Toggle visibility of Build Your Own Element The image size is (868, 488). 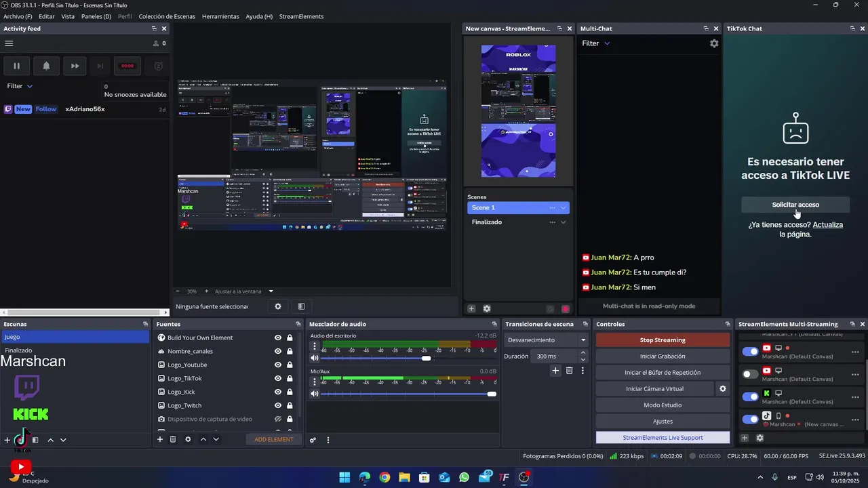pos(278,338)
